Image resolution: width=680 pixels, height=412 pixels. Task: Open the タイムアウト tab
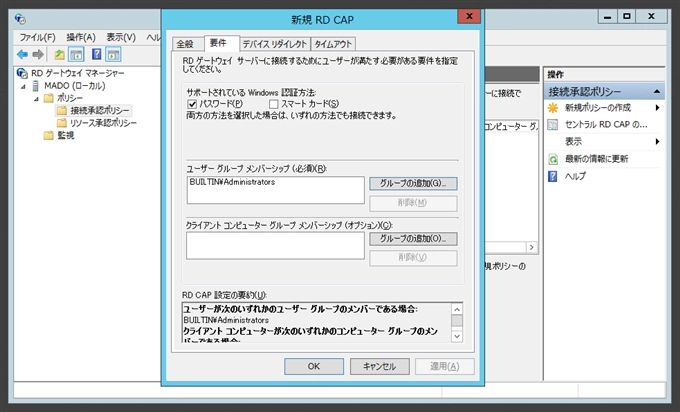pos(333,44)
